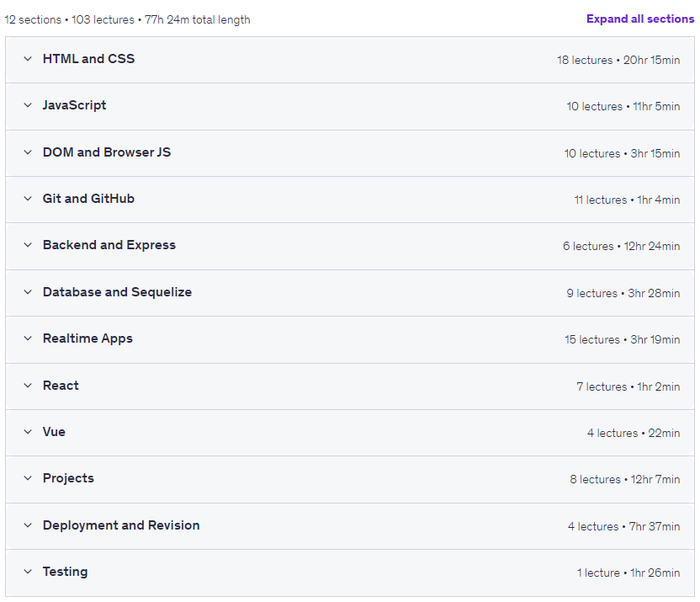Click '1 lecture • 1hr 26min' duration text
This screenshot has height=602, width=700.
[x=628, y=573]
